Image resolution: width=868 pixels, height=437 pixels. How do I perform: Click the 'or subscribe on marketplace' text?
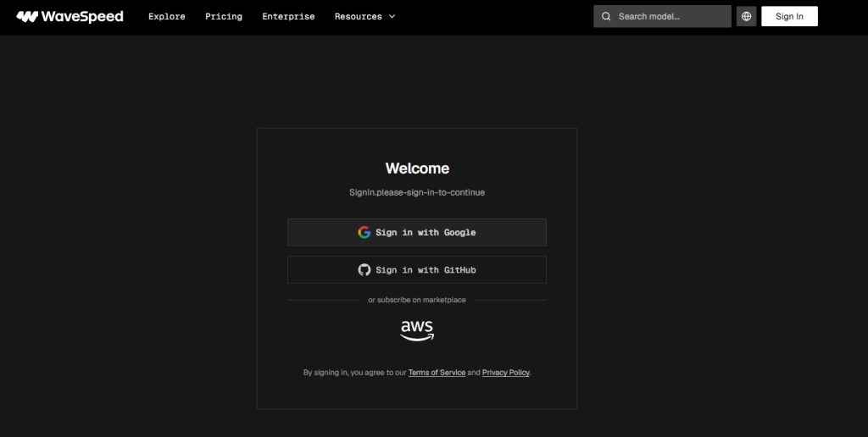click(417, 300)
